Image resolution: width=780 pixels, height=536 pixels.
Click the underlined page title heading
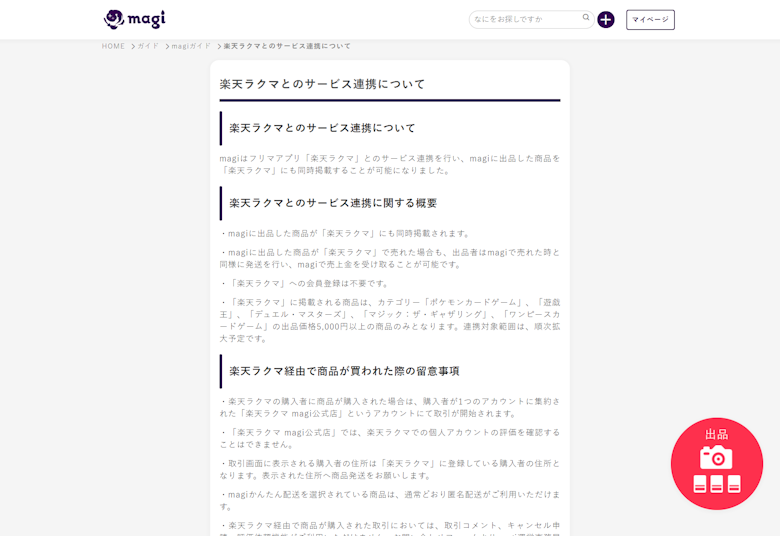pos(323,84)
